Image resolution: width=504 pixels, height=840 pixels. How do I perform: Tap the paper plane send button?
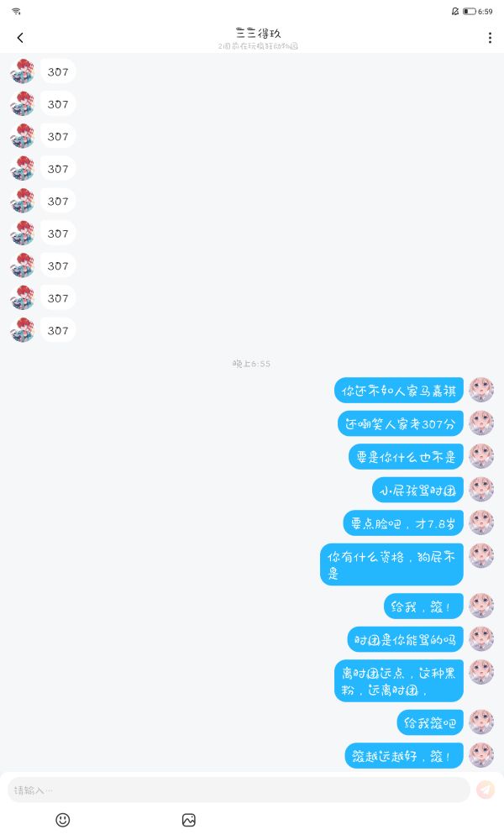point(486,790)
